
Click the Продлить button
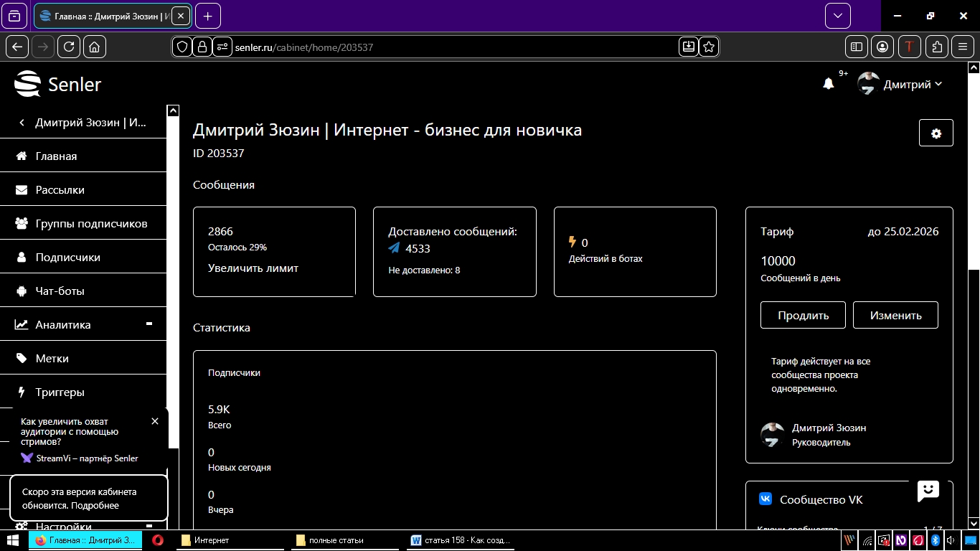pyautogui.click(x=802, y=314)
